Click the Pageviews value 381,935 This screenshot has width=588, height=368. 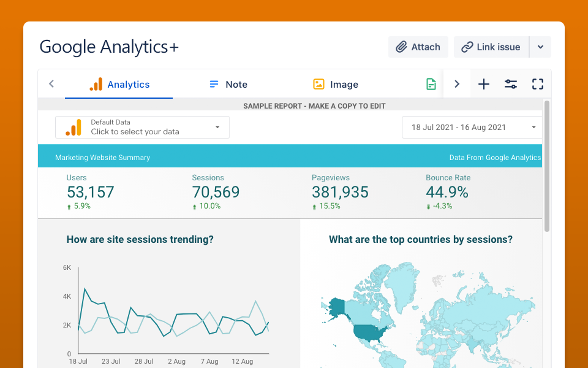[340, 192]
